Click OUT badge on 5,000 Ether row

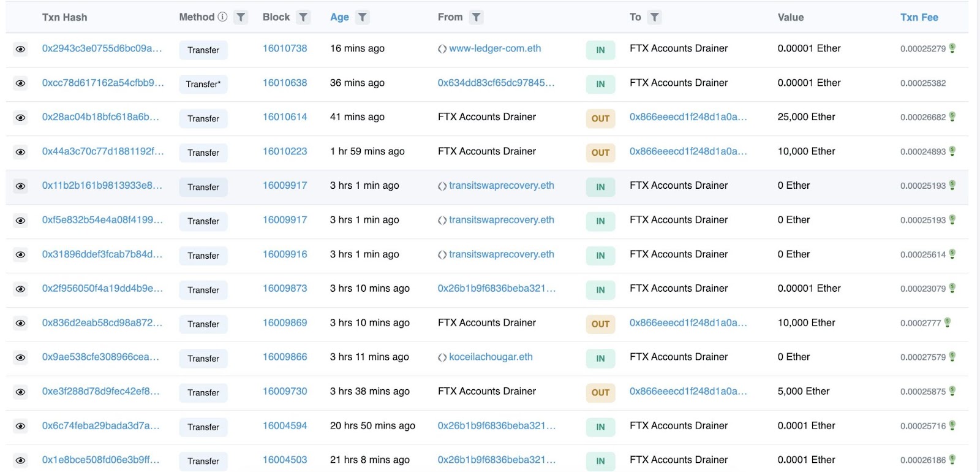click(600, 393)
